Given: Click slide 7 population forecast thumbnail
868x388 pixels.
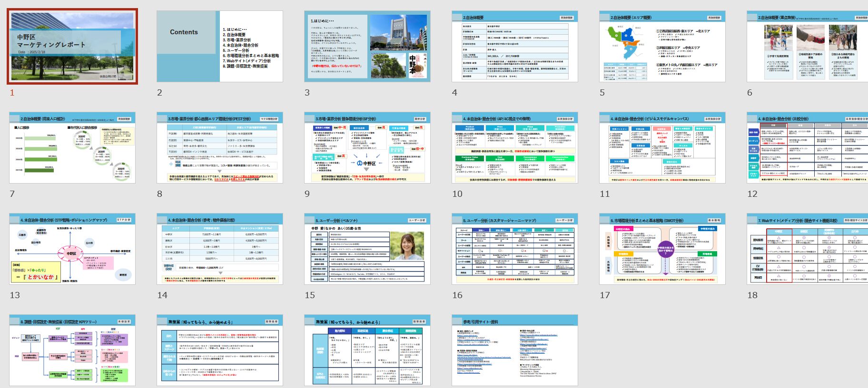Looking at the screenshot, I should (72, 148).
